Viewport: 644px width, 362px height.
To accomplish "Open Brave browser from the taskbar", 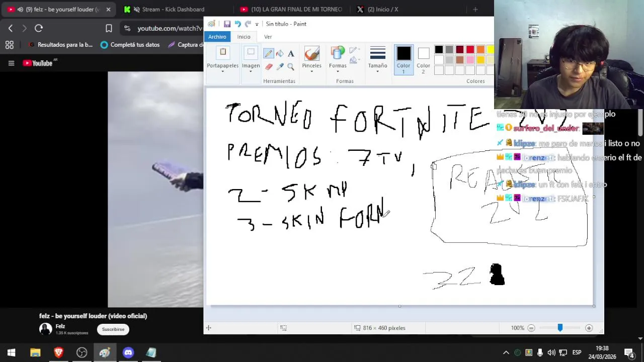I will tap(58, 352).
